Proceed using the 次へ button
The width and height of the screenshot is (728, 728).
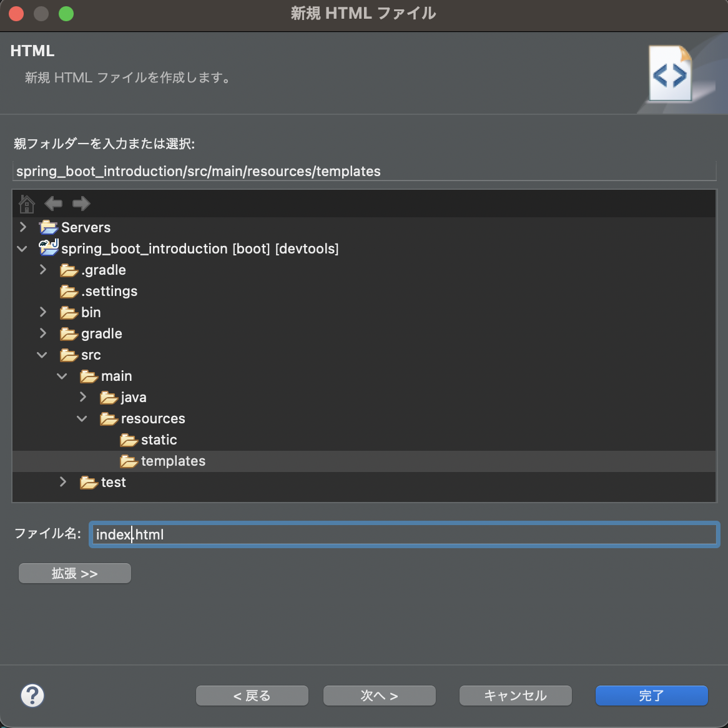click(379, 695)
